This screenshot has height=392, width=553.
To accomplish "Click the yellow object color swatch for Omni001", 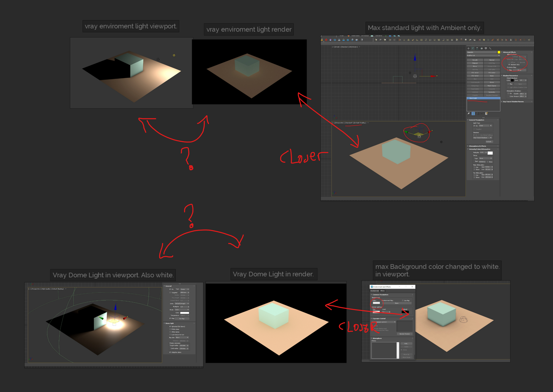I will (499, 52).
